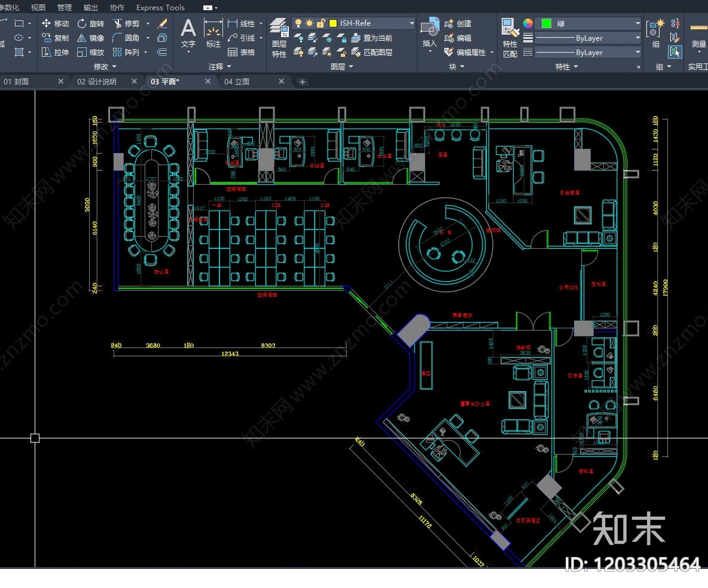Viewport: 708px width, 588px height.
Task: Click the Erase pencil-eraser icon
Action: pos(163,23)
